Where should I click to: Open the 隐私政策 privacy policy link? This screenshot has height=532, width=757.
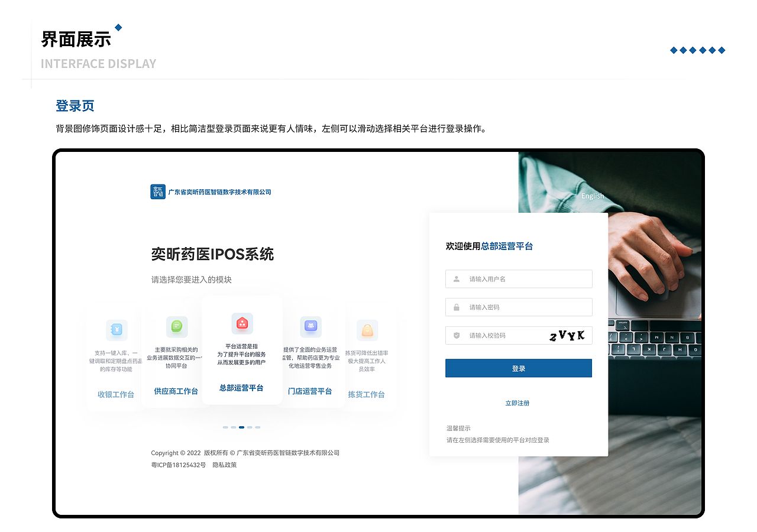pyautogui.click(x=225, y=465)
